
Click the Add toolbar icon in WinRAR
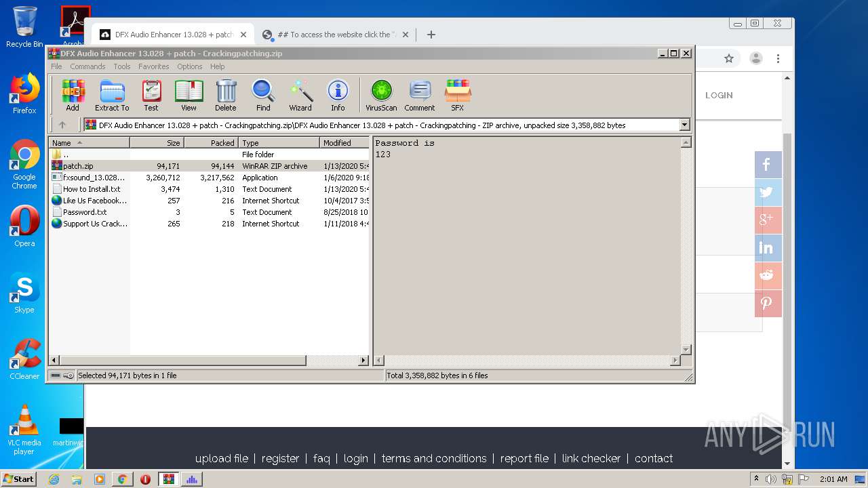tap(73, 95)
